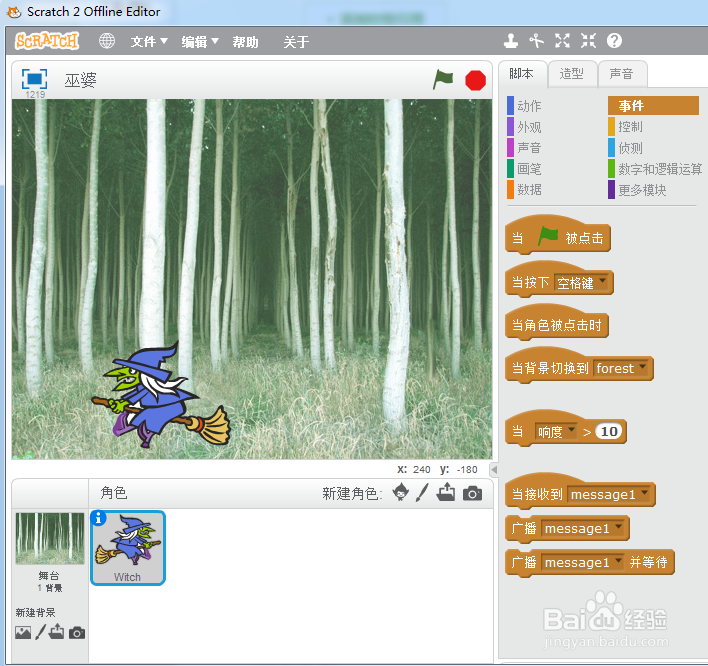This screenshot has width=708, height=666.
Task: Select the 数据 block category
Action: [x=524, y=190]
